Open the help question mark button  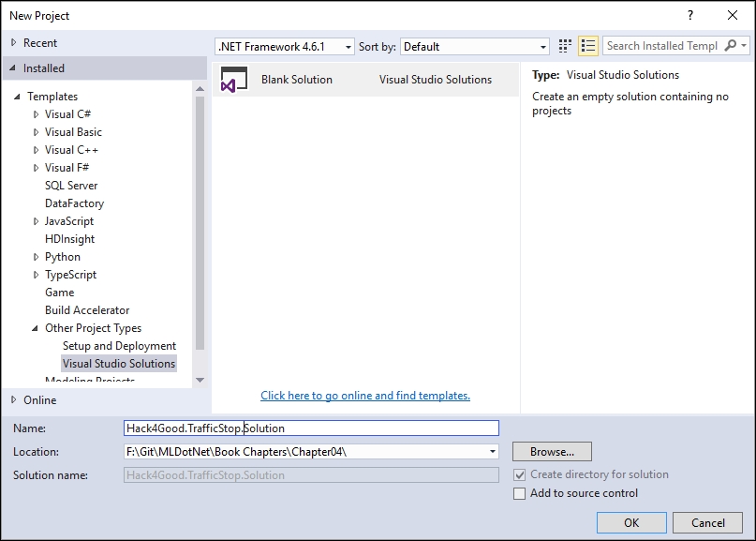[x=690, y=15]
